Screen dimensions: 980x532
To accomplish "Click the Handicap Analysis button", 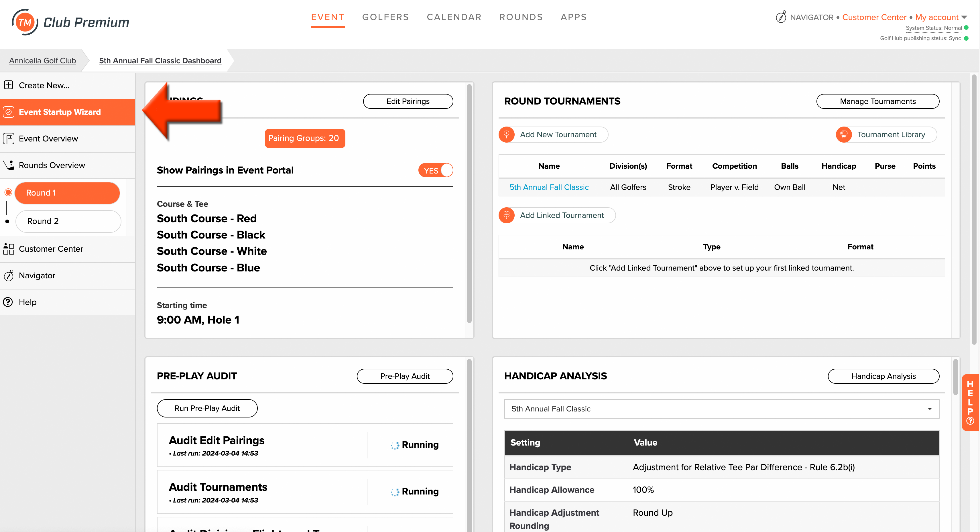I will 883,376.
